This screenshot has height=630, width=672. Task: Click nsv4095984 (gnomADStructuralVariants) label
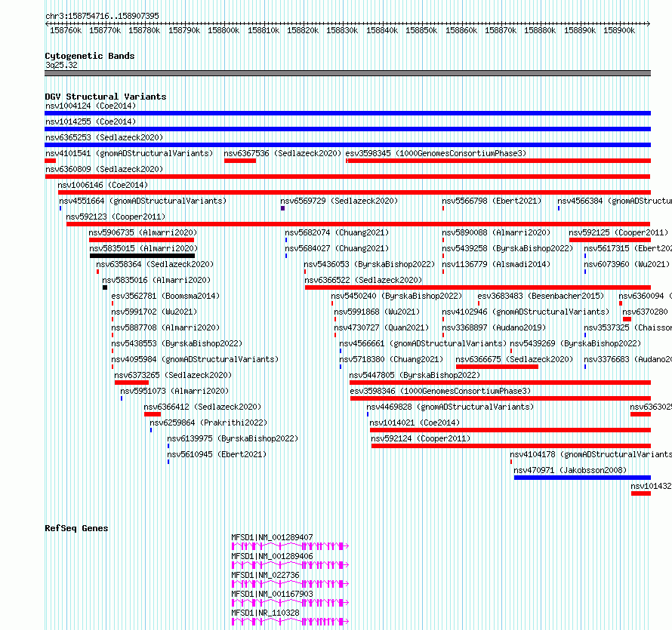[x=195, y=359]
